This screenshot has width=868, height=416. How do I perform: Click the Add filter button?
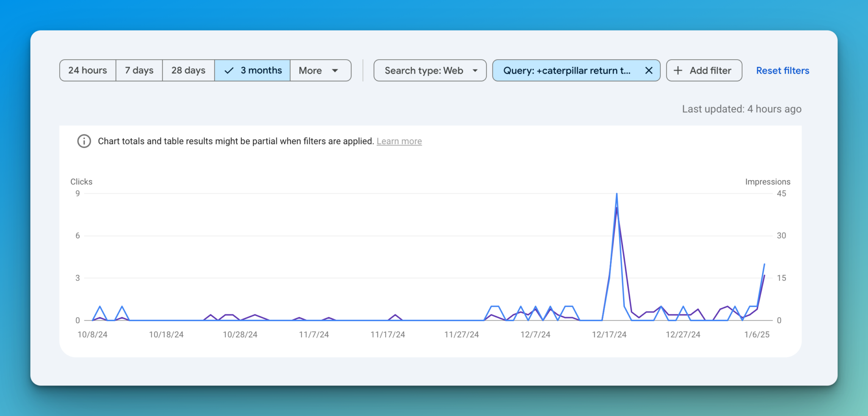(704, 70)
